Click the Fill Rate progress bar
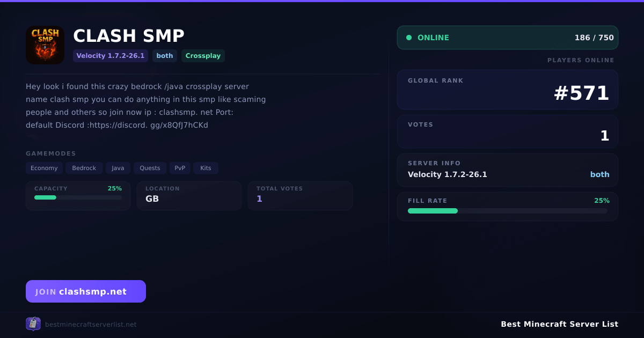The width and height of the screenshot is (644, 338). (508, 211)
